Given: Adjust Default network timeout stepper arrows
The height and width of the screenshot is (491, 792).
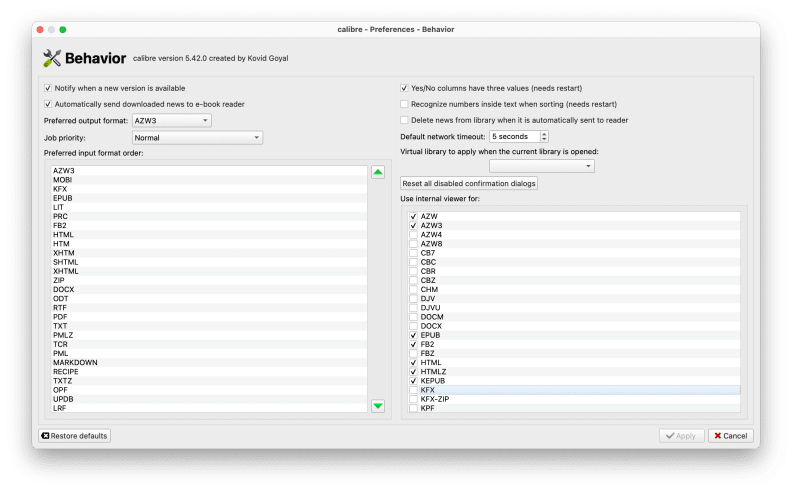Looking at the screenshot, I should (544, 136).
